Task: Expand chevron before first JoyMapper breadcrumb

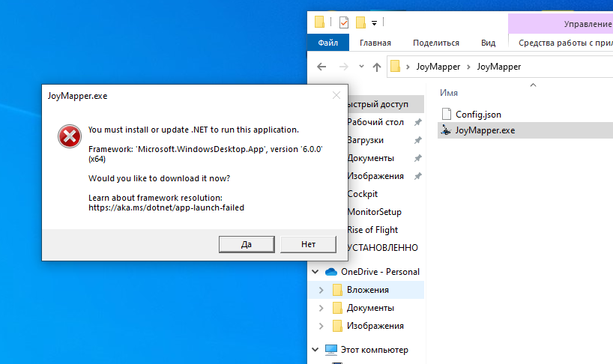Action: (408, 67)
